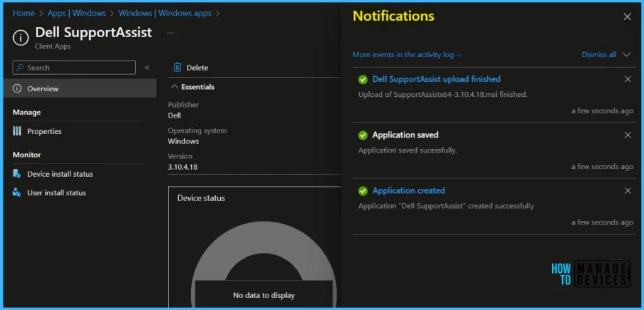
Task: Click green check icon for upload finished
Action: pos(363,79)
